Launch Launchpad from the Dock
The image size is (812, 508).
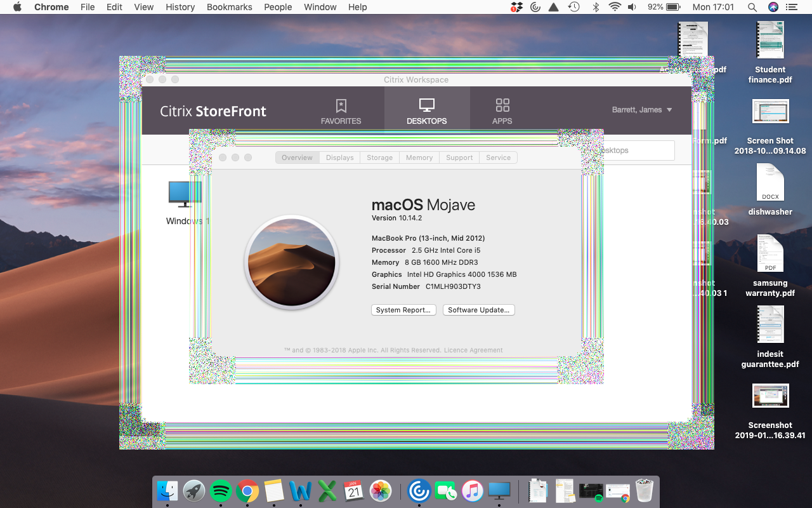(194, 490)
